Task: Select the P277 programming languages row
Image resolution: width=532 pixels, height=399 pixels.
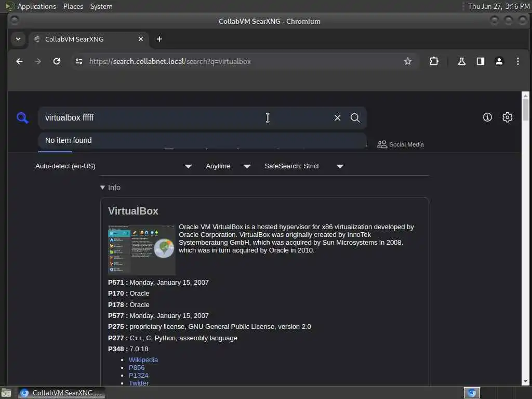Action: click(x=172, y=338)
